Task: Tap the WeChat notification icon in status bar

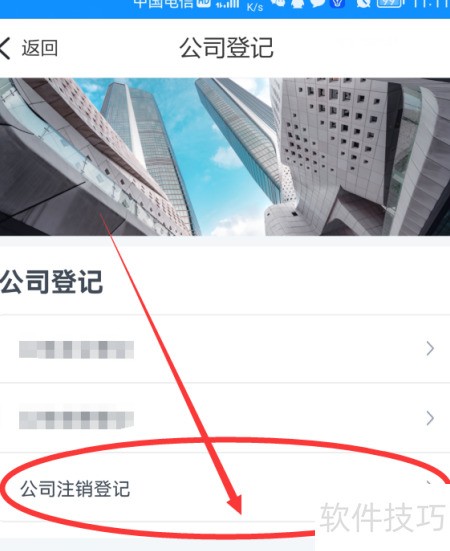Action: [x=278, y=3]
